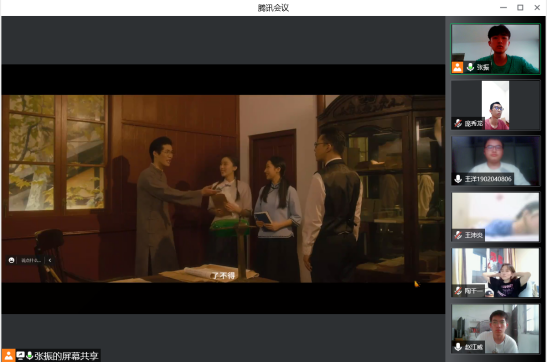Select 王洋1902040806's video thumbnail
This screenshot has width=547, height=362.
click(495, 161)
